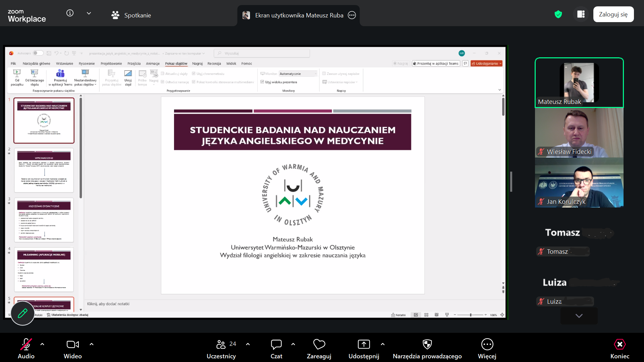The width and height of the screenshot is (644, 362).
Task: Expand more participants chevron below Luiza
Action: coord(579,316)
